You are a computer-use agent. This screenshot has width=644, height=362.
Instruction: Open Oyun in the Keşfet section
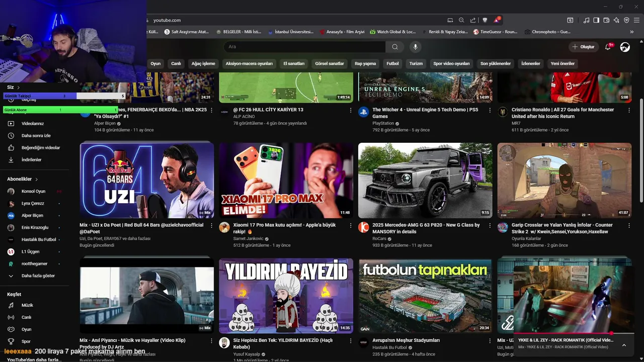coord(26,329)
